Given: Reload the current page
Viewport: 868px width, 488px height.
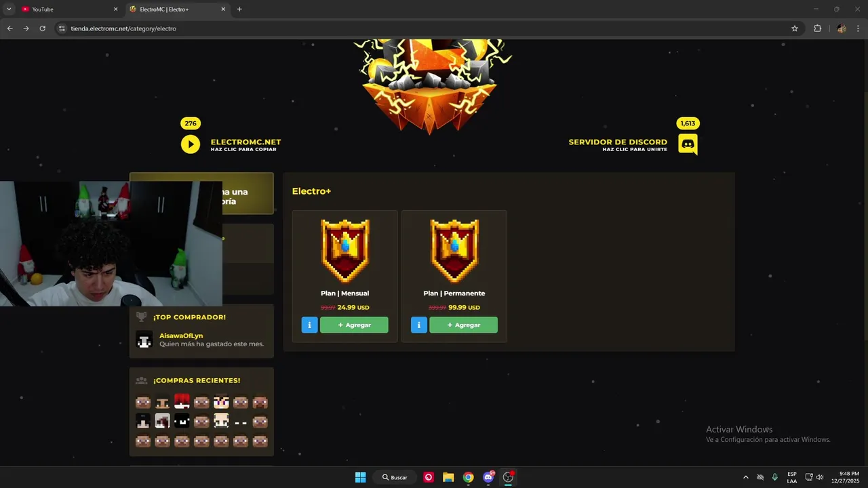Looking at the screenshot, I should tap(42, 28).
